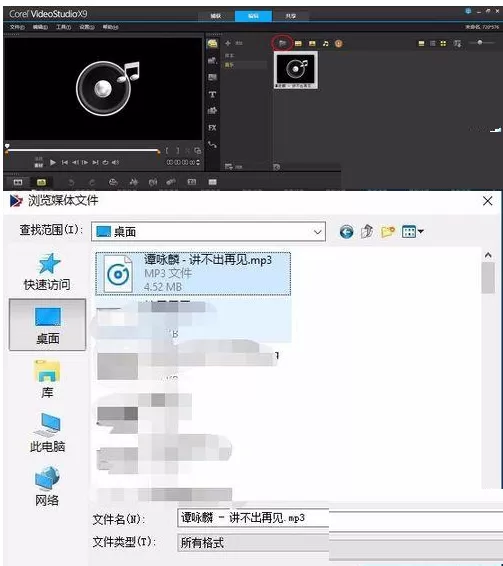Open the Path motion library panel

coord(212,145)
